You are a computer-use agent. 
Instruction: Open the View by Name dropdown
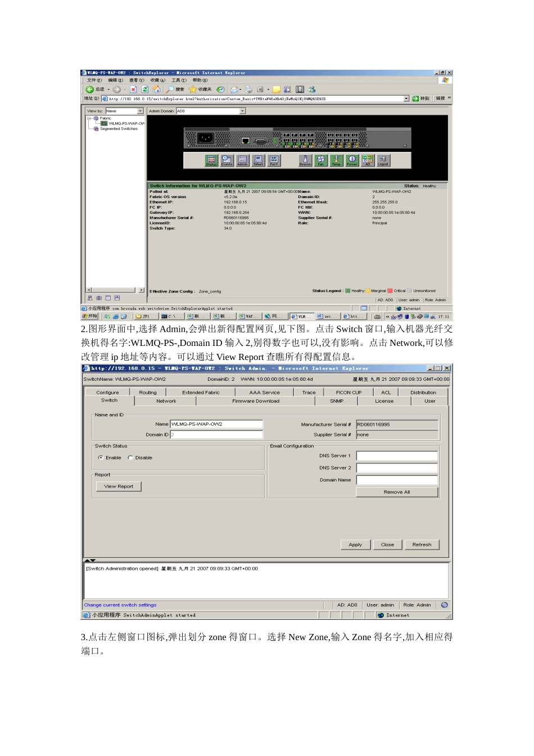141,111
